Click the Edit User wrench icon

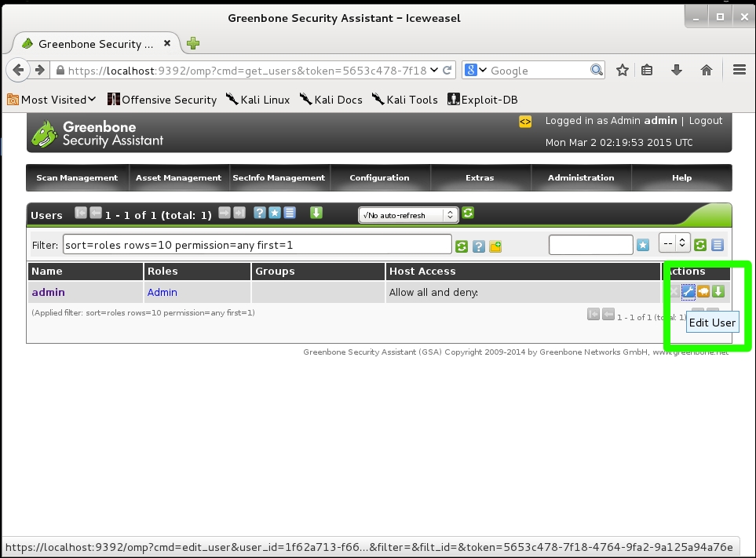[x=688, y=291]
